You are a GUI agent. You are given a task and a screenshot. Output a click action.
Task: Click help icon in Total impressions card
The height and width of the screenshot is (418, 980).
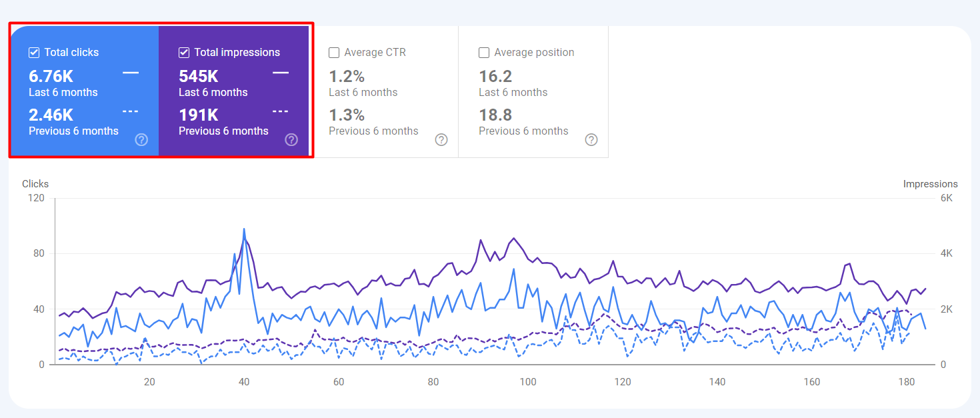coord(291,139)
